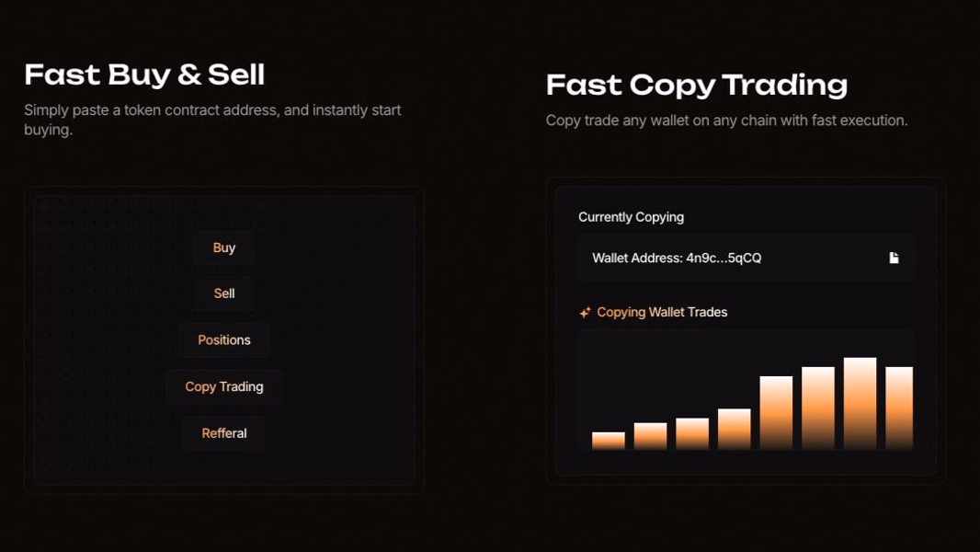This screenshot has height=552, width=980.
Task: Select the Buy button
Action: pos(223,247)
